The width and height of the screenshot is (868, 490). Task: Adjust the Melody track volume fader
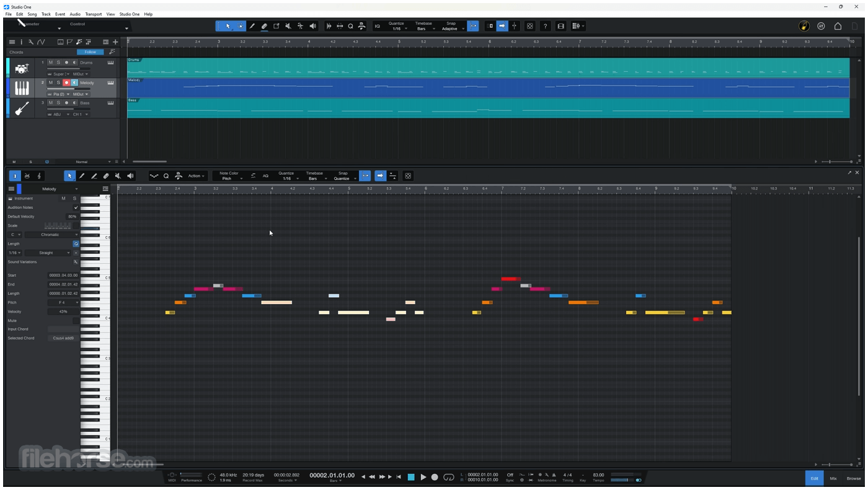[x=69, y=89]
